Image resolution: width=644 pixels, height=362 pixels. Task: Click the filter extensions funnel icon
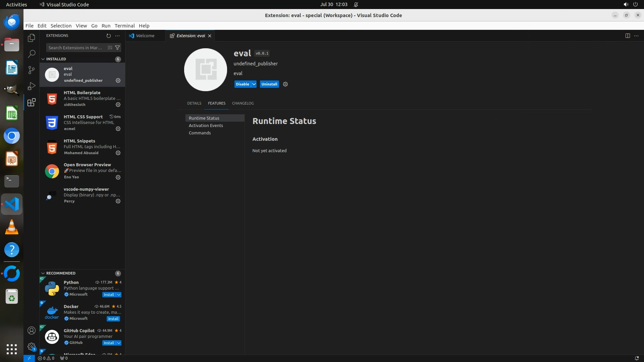coord(117,48)
